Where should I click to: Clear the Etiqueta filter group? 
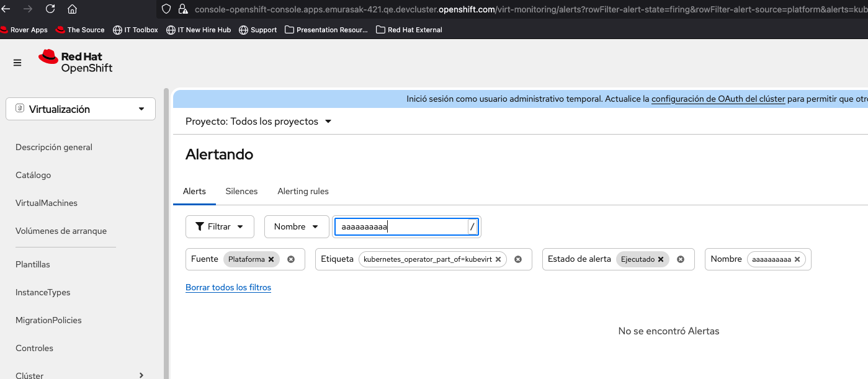[518, 259]
